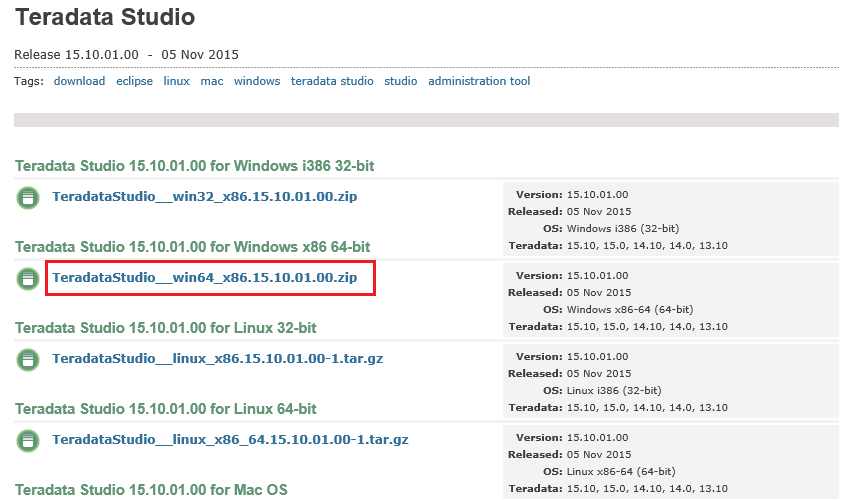Click the win64 zip file download icon
This screenshot has height=500, width=842.
28,279
